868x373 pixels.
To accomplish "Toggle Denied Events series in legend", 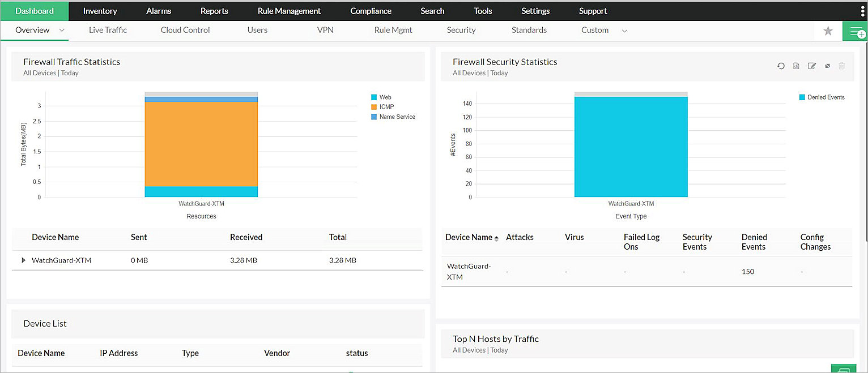I will pos(825,97).
